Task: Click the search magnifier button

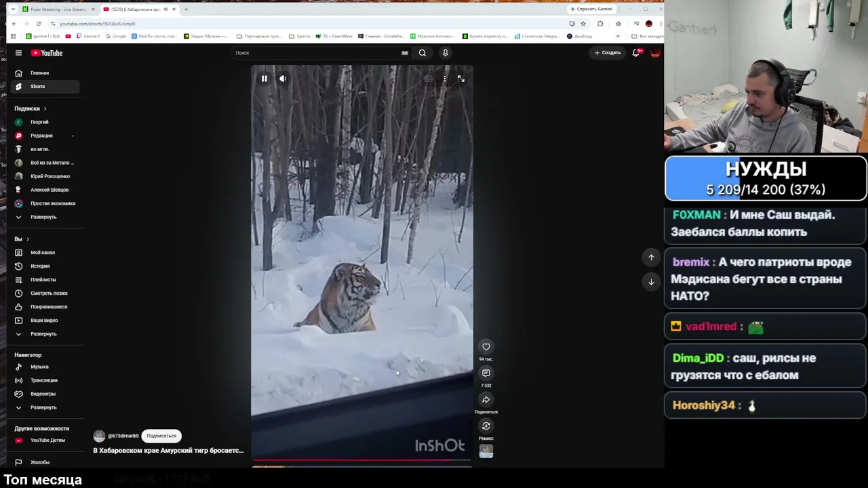Action: coord(422,53)
